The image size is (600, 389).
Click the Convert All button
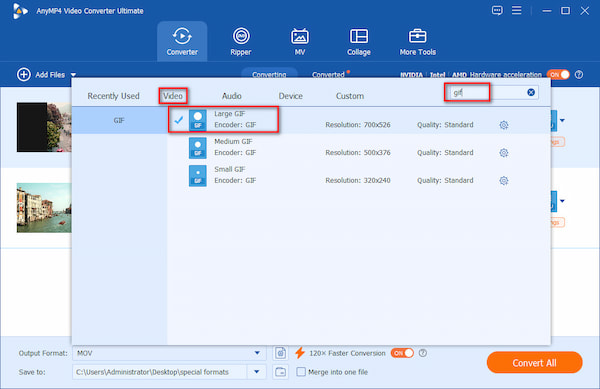[x=535, y=363]
